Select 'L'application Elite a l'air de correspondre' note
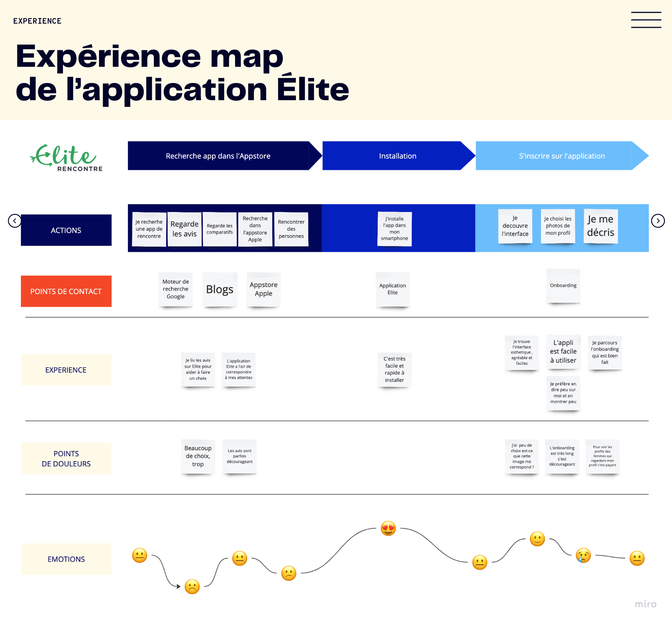The image size is (672, 618). (x=238, y=370)
